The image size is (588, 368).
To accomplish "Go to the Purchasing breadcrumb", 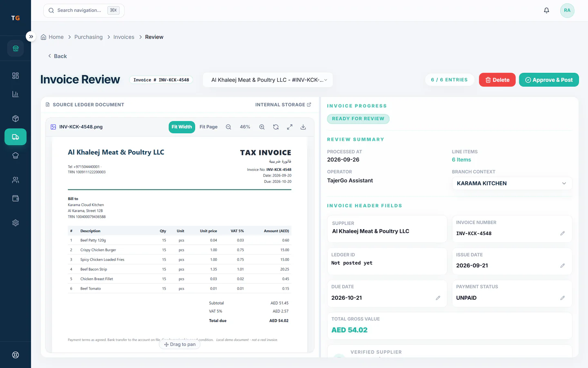I will coord(89,37).
